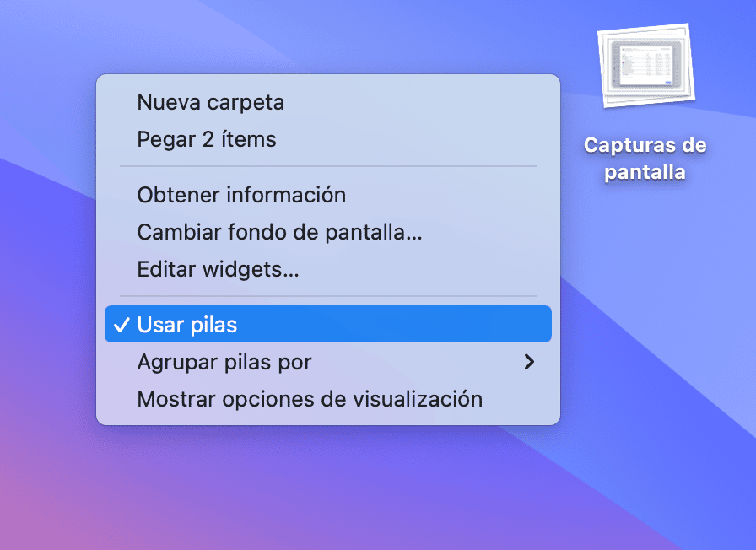Open the desktop wallpaper change option
Viewport: 756px width, 550px height.
tap(328, 232)
